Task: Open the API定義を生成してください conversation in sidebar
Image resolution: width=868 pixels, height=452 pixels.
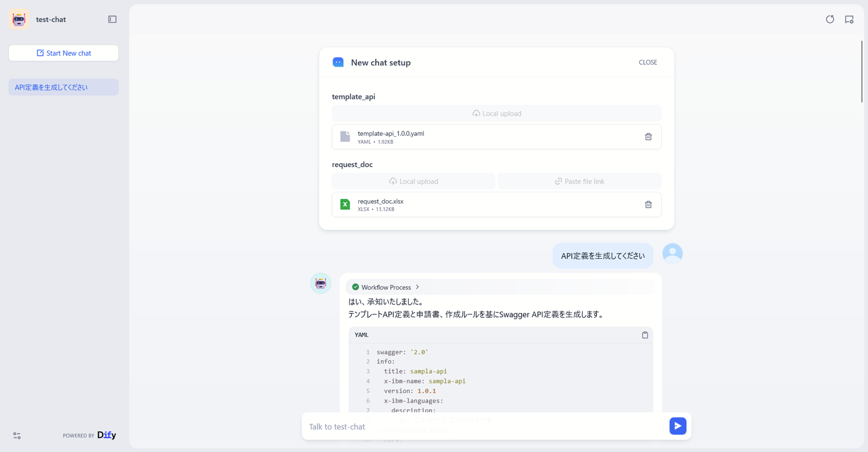Action: (64, 87)
